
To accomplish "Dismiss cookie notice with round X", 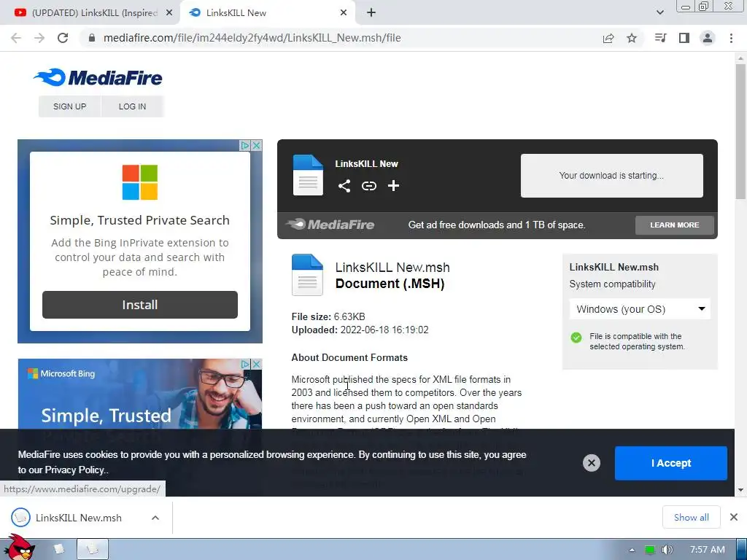I will pos(591,463).
